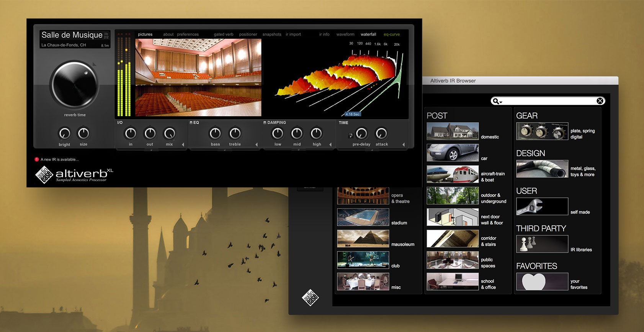Adjust the bright knob
The height and width of the screenshot is (332, 644).
(x=64, y=133)
